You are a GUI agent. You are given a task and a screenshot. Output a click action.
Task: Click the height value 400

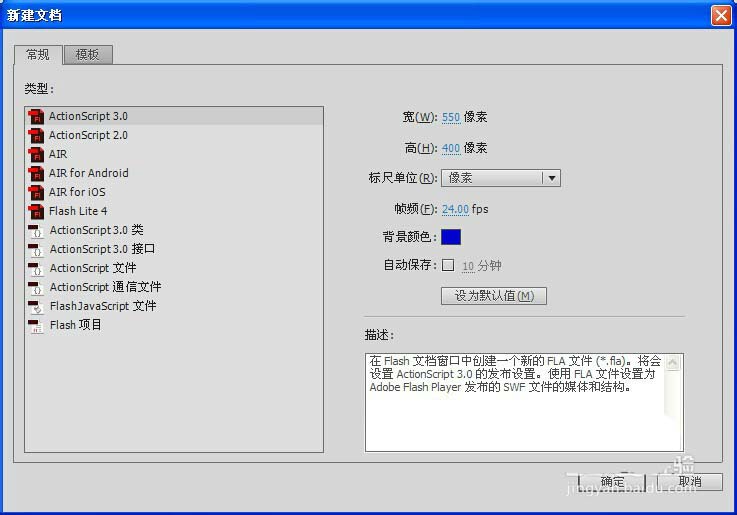pyautogui.click(x=451, y=148)
